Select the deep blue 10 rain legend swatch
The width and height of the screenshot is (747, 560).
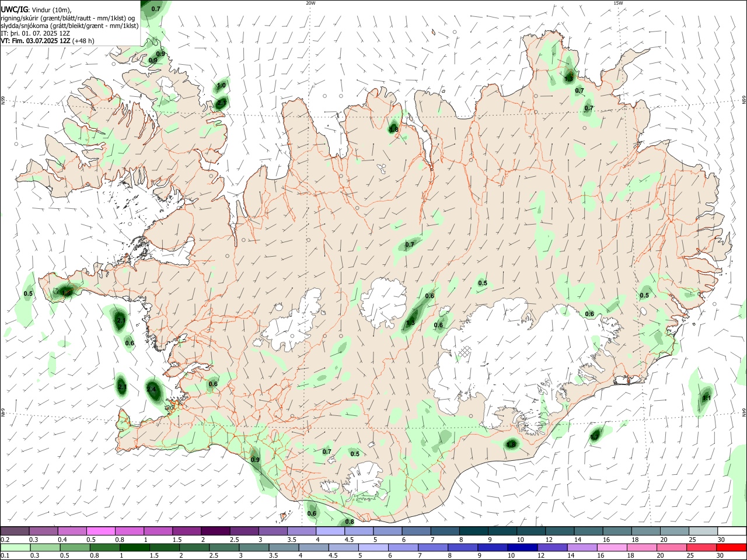point(522,548)
